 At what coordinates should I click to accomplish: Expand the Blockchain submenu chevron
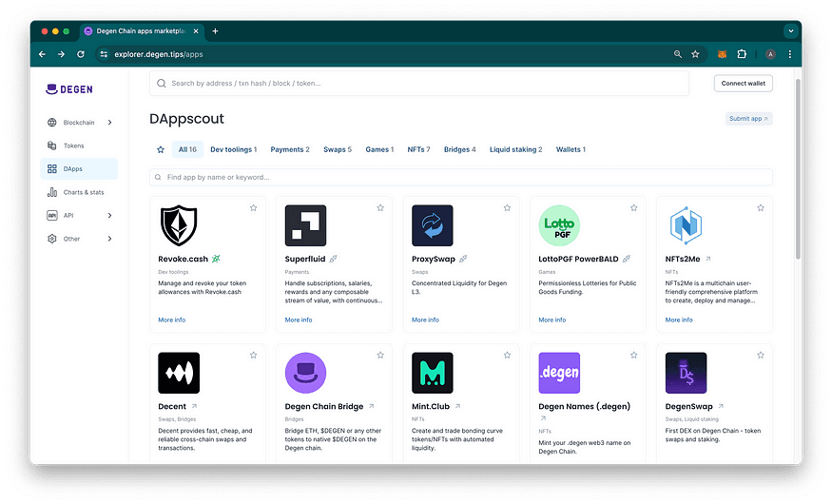point(110,123)
